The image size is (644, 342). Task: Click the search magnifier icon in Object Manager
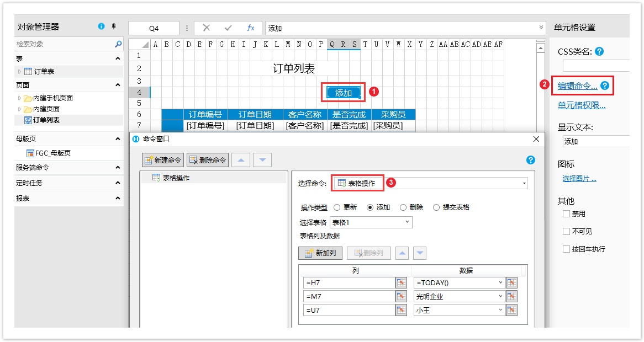tap(118, 44)
